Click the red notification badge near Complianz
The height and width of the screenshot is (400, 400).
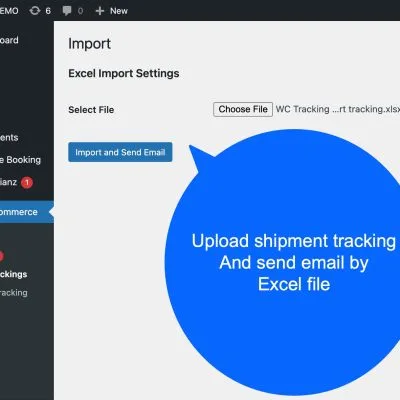coord(27,182)
